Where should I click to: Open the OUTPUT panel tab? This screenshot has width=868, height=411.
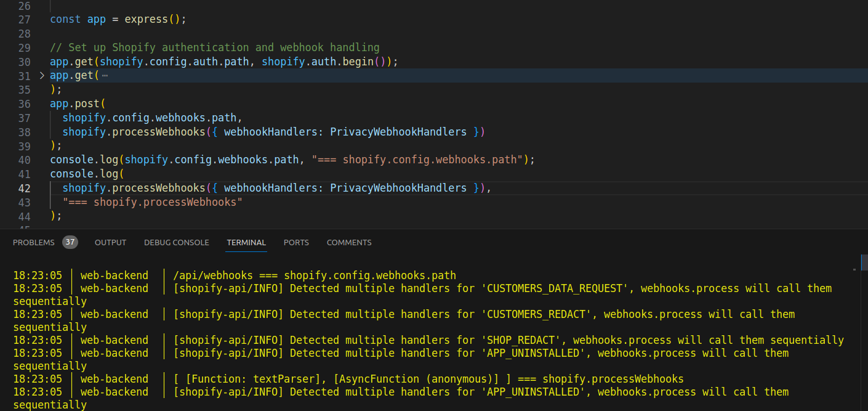pos(110,242)
